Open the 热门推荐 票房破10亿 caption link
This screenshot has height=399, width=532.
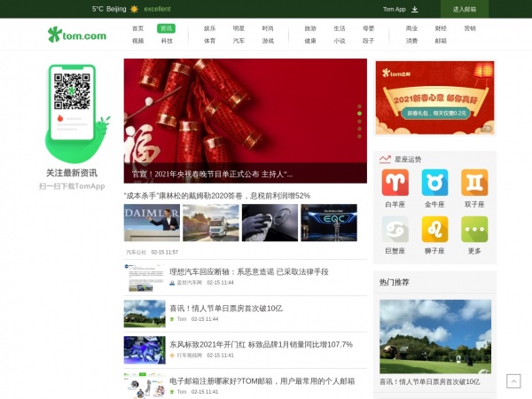(429, 382)
